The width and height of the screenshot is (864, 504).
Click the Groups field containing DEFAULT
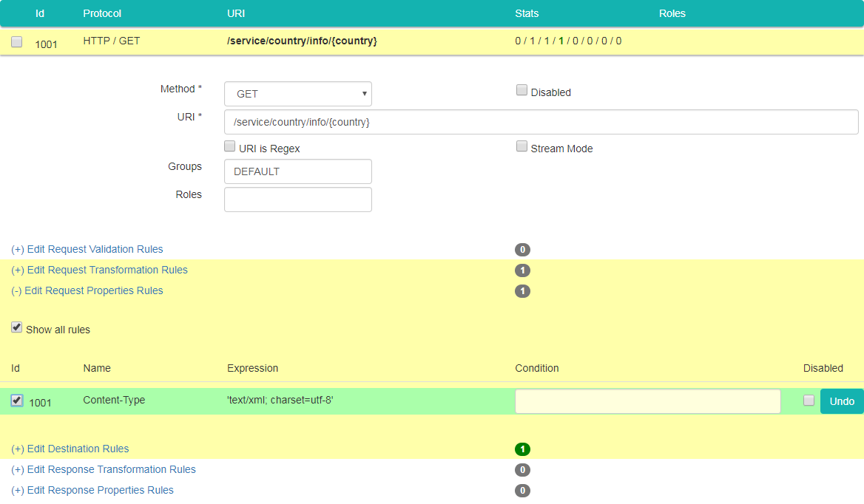pyautogui.click(x=297, y=171)
